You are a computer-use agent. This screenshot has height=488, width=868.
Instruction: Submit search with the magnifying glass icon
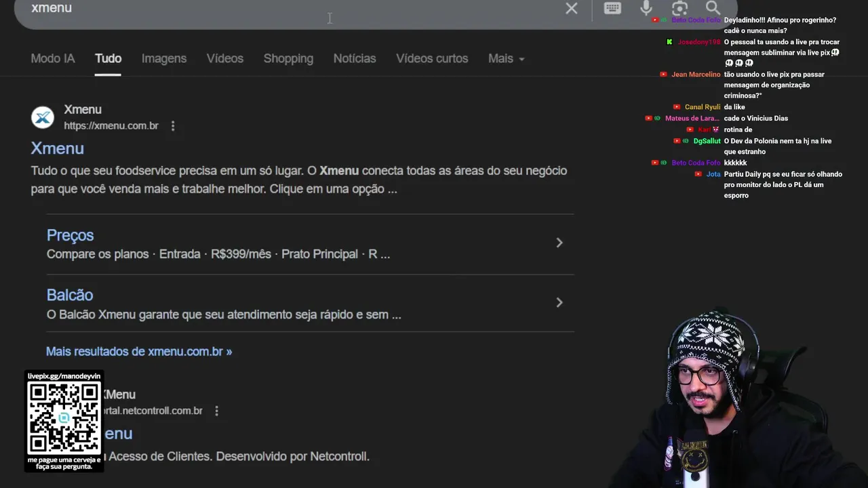713,8
